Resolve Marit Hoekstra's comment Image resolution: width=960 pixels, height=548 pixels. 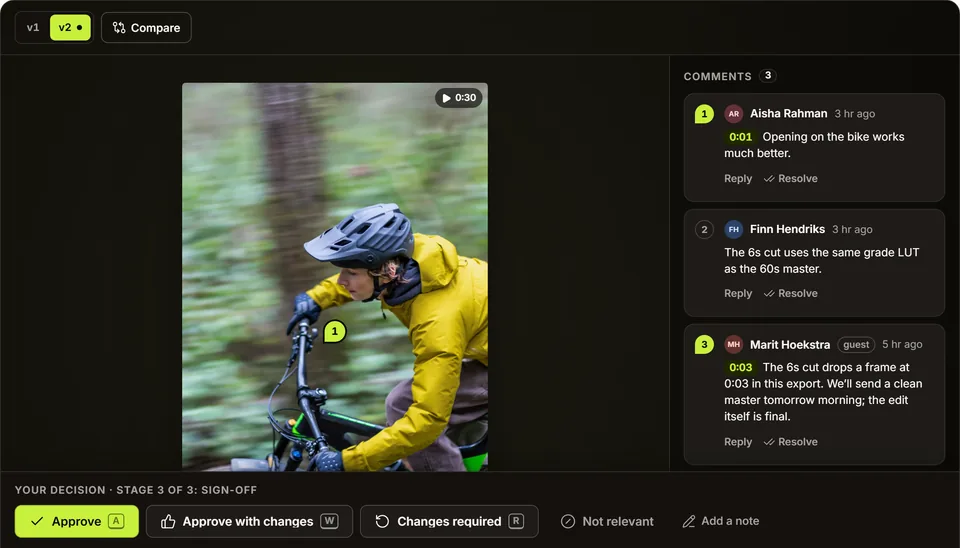click(x=790, y=442)
